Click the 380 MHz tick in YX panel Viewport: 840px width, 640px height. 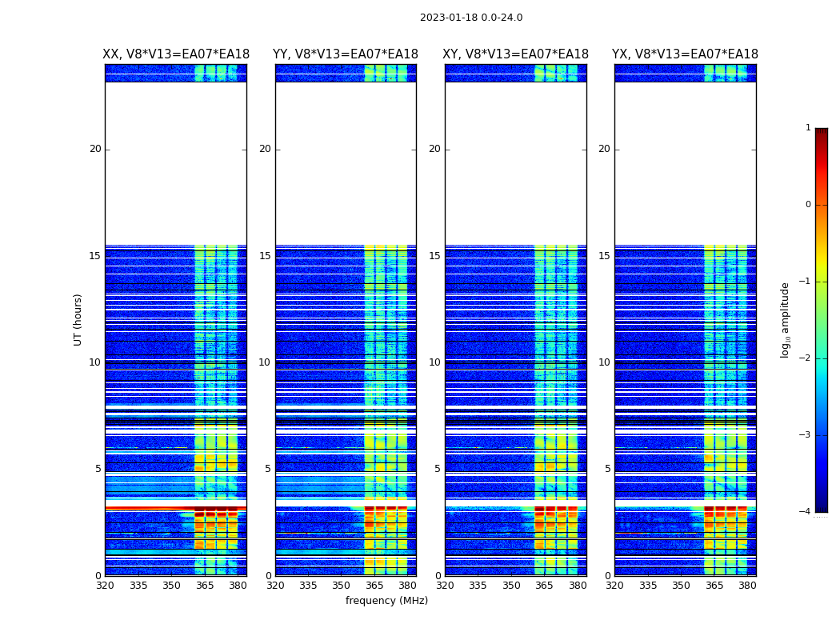747,586
